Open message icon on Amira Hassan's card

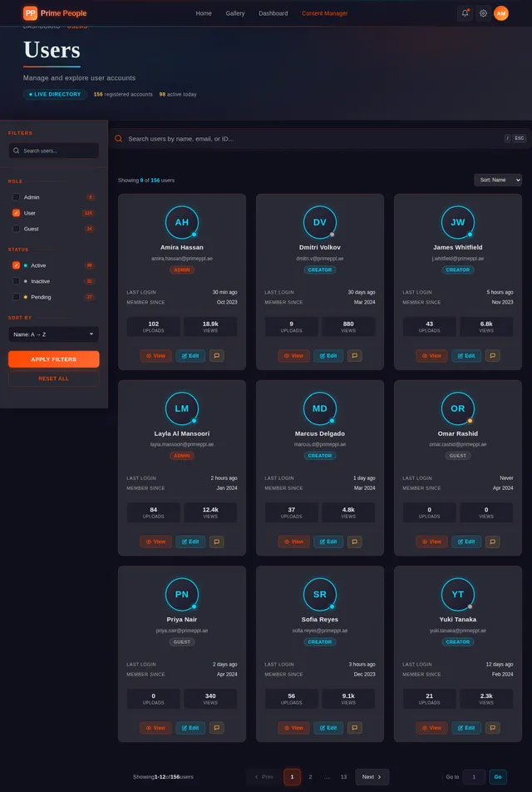click(216, 355)
